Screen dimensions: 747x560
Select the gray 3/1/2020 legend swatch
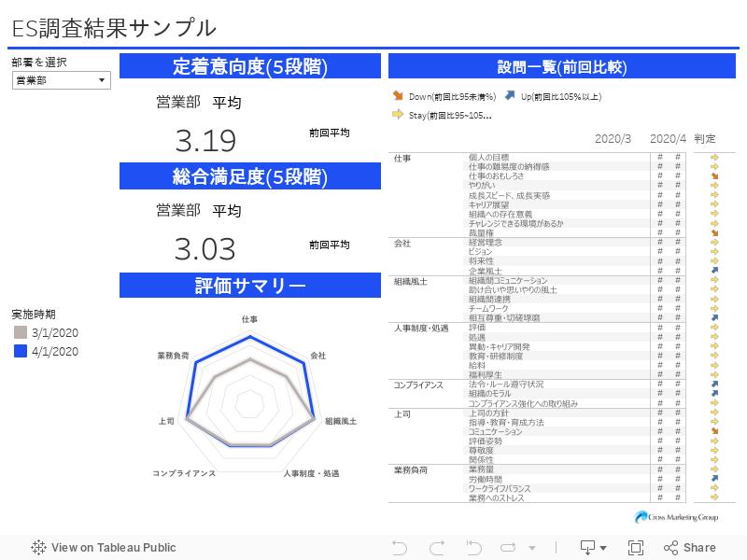click(21, 333)
